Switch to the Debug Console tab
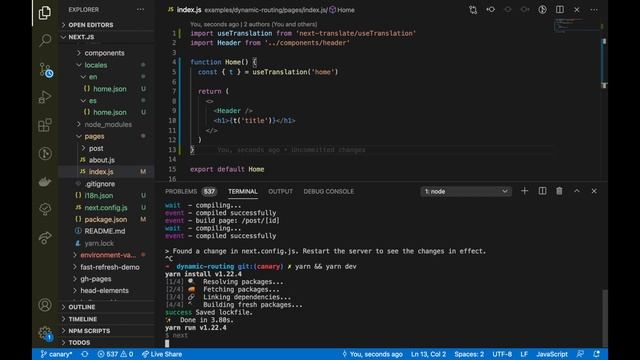The height and width of the screenshot is (360, 640). (329, 191)
